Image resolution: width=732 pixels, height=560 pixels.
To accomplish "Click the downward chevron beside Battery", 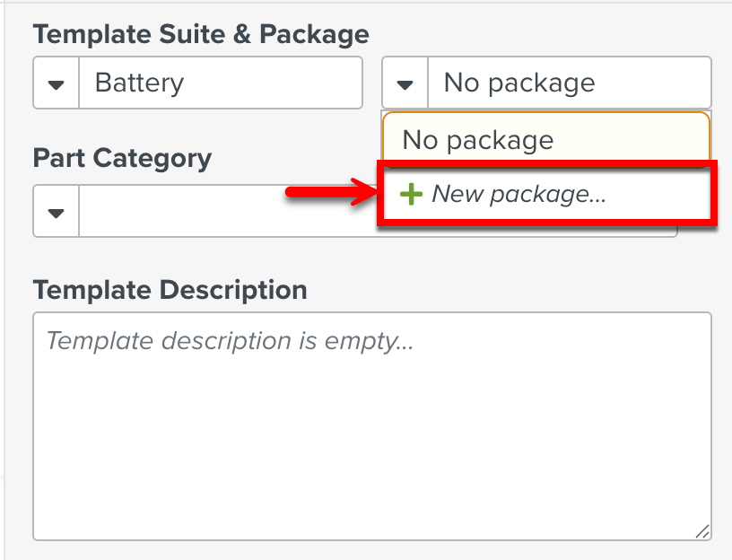I will [x=55, y=83].
